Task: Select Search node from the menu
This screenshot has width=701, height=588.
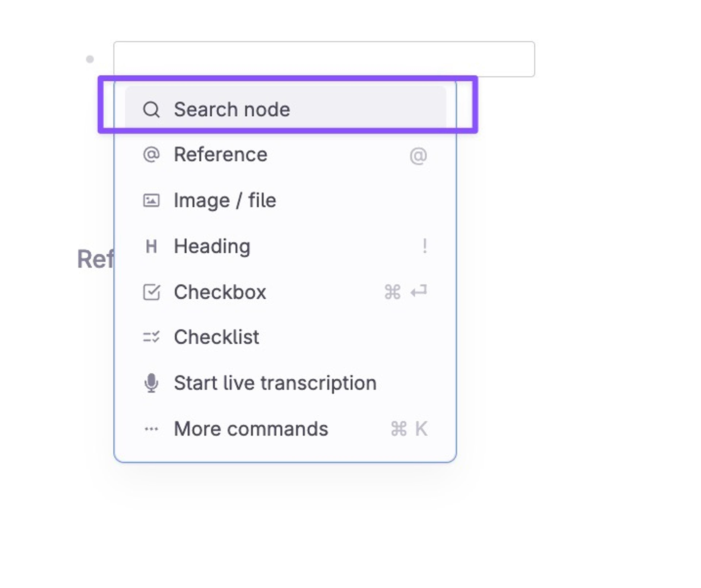Action: coord(285,110)
